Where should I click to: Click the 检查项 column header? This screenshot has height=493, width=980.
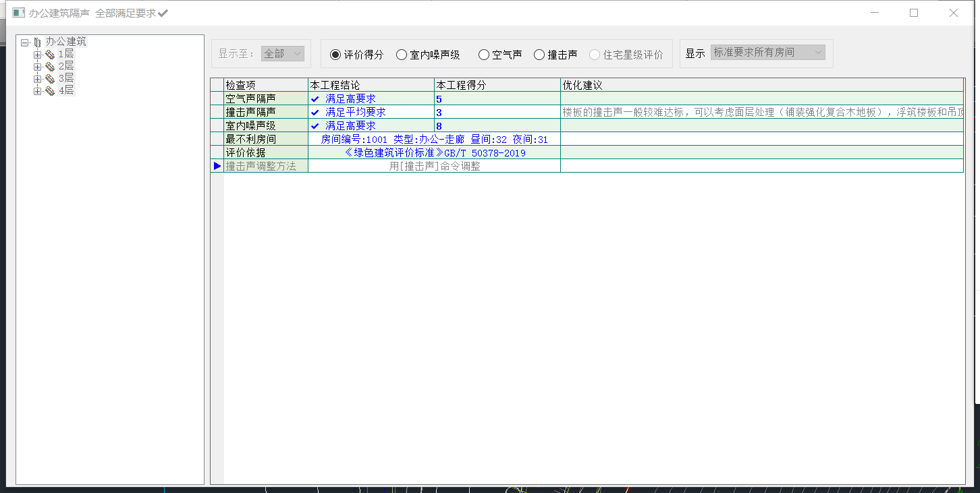coord(265,85)
